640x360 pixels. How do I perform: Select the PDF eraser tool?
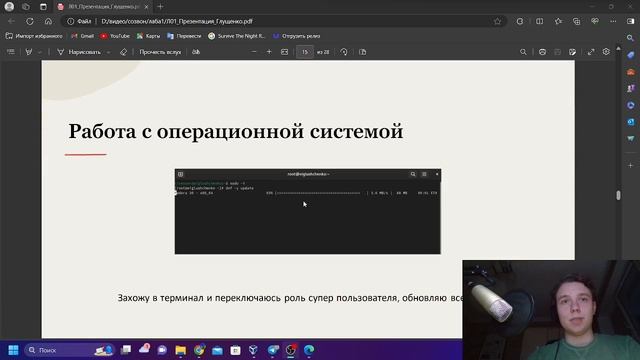tap(123, 52)
